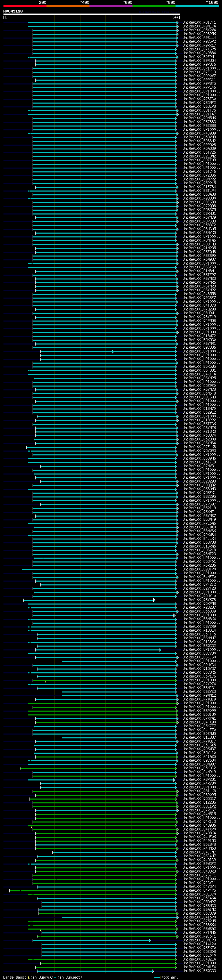The image size is (222, 980).
Task: Select the UniRef100_P38664 label
Action: [x=199, y=925]
